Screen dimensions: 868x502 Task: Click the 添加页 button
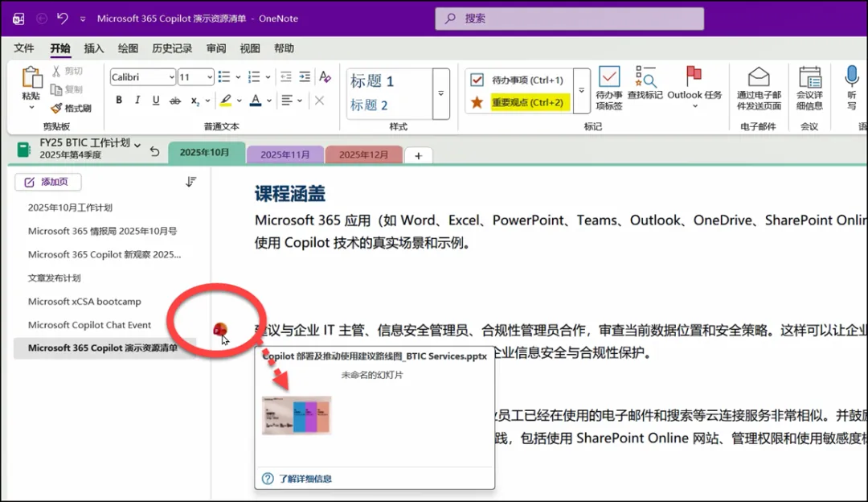coord(47,182)
